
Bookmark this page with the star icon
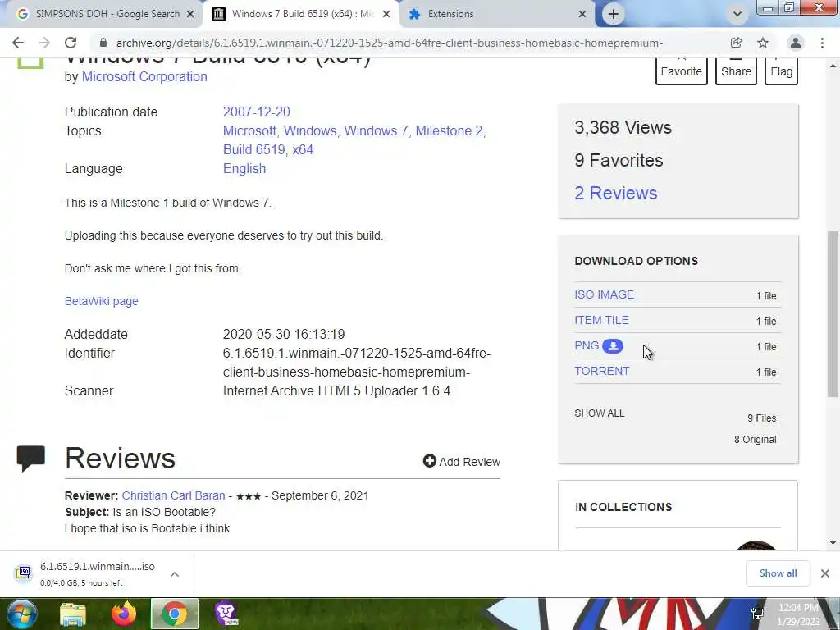(763, 43)
